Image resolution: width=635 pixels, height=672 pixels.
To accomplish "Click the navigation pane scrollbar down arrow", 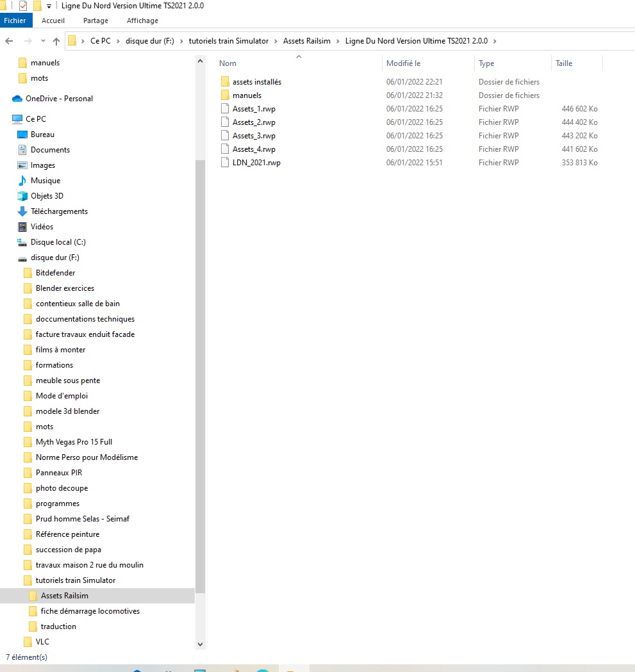I will (200, 644).
